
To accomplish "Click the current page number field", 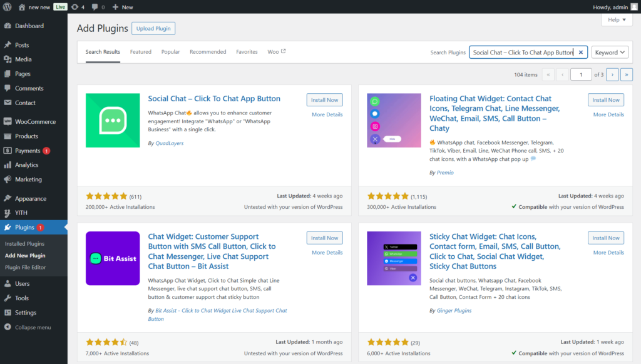I will click(x=580, y=74).
